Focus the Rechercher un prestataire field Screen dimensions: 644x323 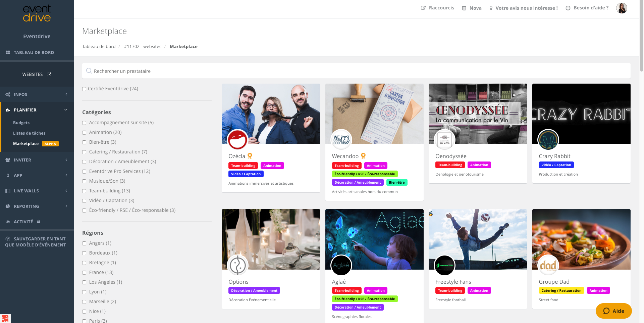[356, 71]
